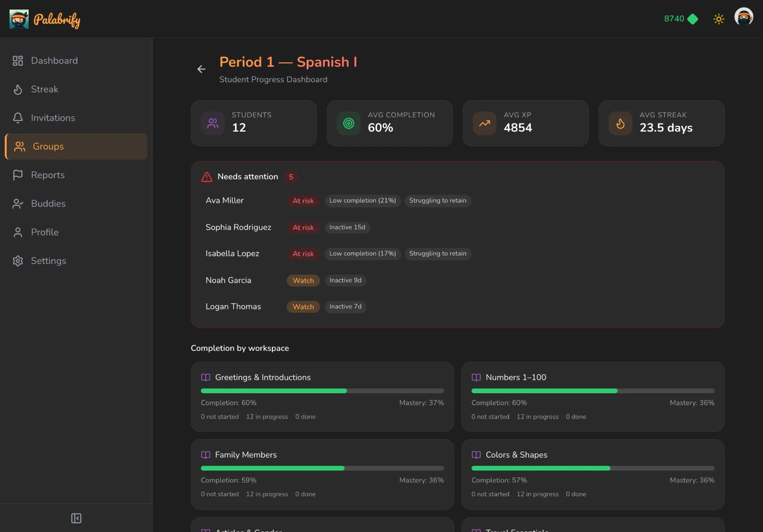The width and height of the screenshot is (763, 532).
Task: Open Reports in the sidebar
Action: pos(76,175)
